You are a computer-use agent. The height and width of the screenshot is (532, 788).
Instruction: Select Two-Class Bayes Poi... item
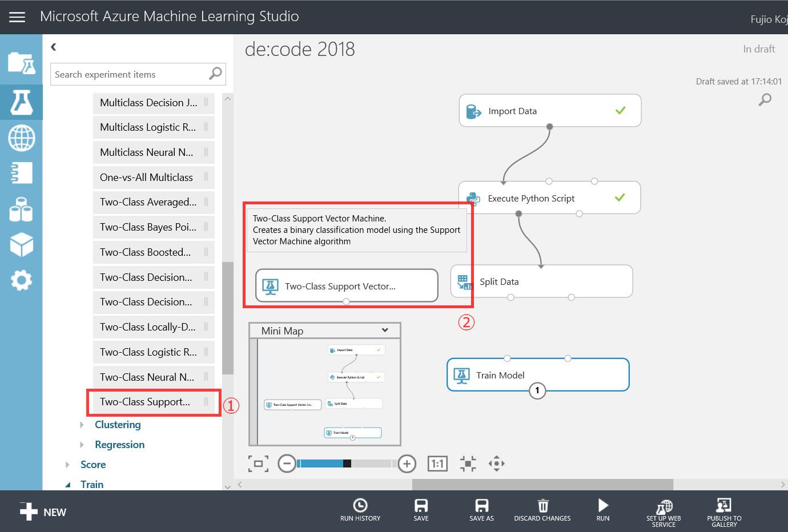(154, 227)
